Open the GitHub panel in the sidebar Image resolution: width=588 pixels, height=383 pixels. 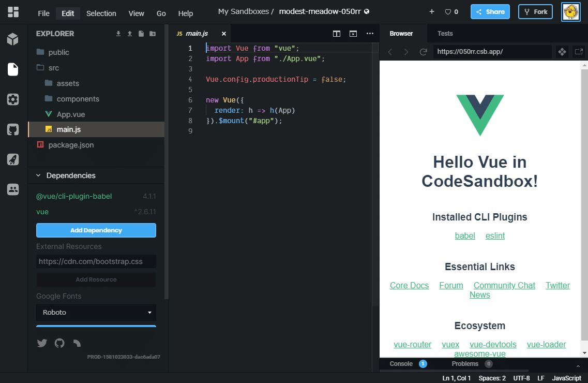click(x=13, y=129)
